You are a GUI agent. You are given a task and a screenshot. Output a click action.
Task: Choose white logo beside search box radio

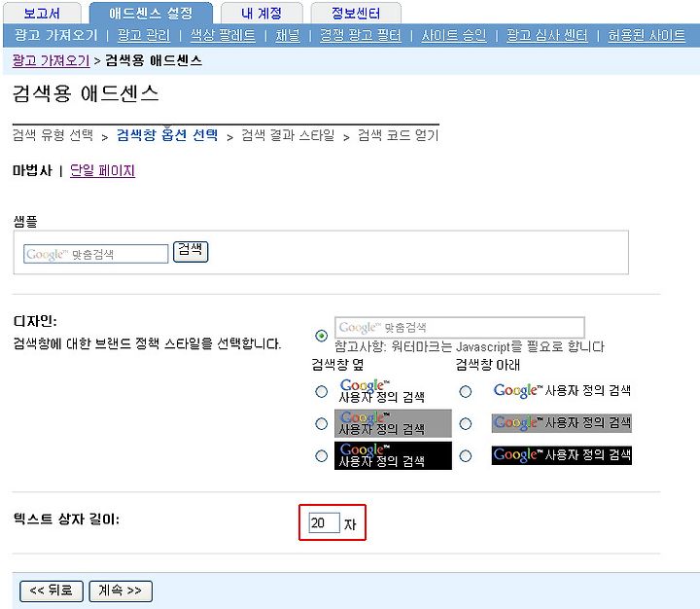pyautogui.click(x=321, y=391)
